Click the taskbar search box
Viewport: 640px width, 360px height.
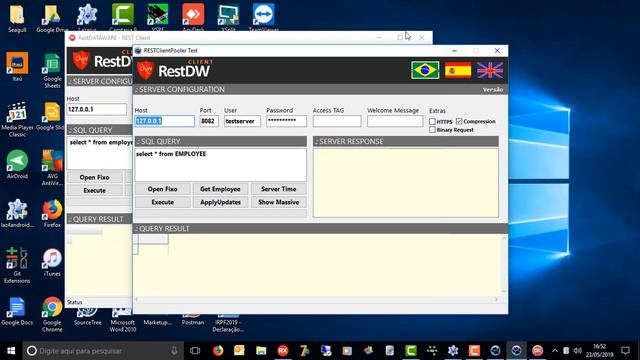102,351
